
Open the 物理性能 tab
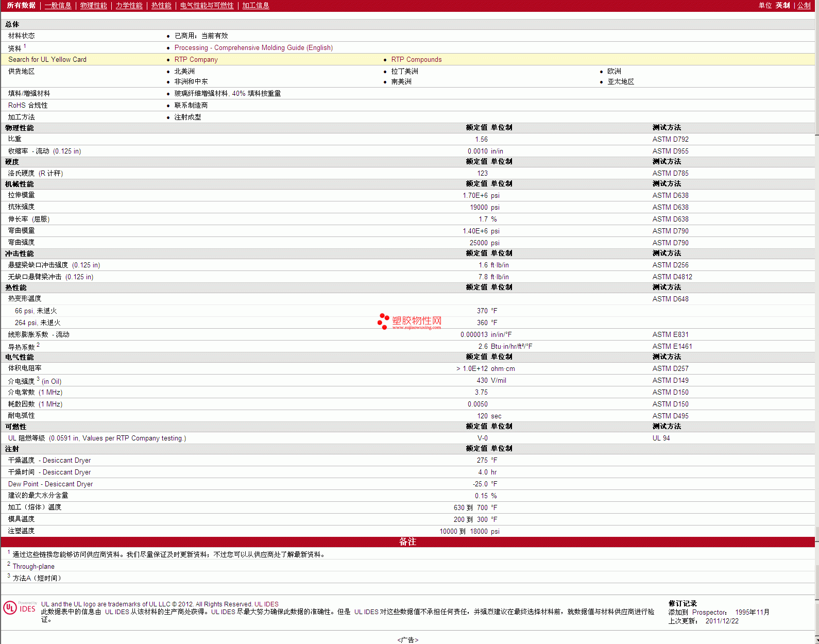point(93,6)
